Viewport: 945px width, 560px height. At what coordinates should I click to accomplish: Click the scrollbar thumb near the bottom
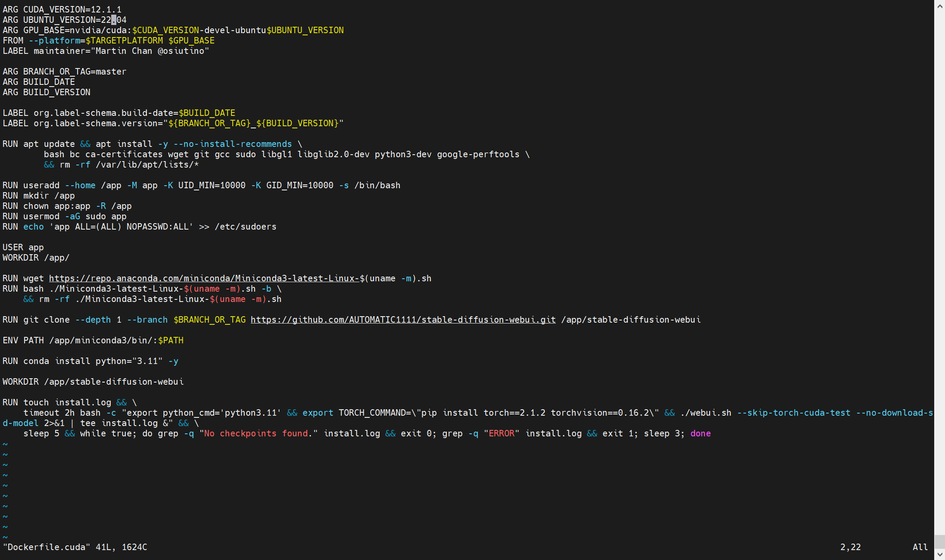[939, 542]
